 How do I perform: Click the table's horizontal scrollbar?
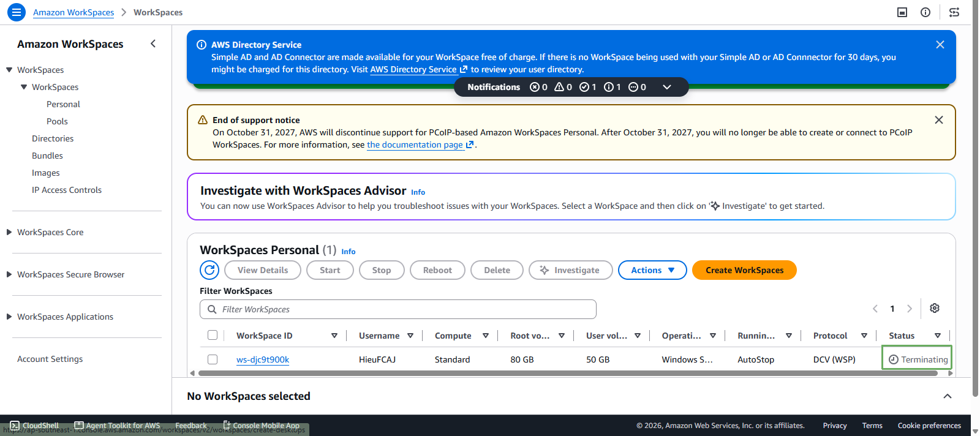[568, 373]
